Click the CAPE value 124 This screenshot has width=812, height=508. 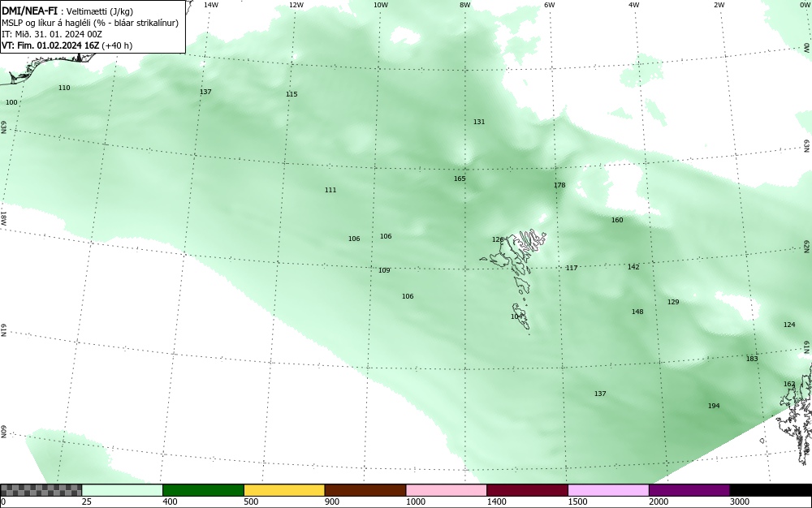(789, 325)
